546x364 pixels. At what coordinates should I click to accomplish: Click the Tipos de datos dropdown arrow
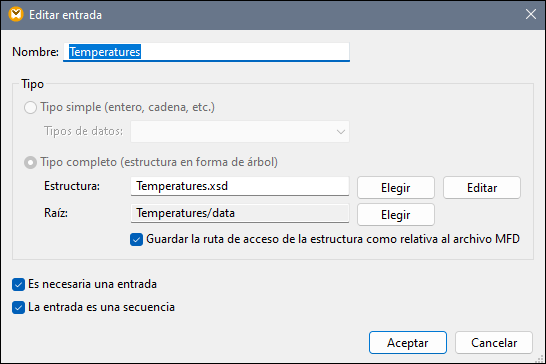[341, 132]
